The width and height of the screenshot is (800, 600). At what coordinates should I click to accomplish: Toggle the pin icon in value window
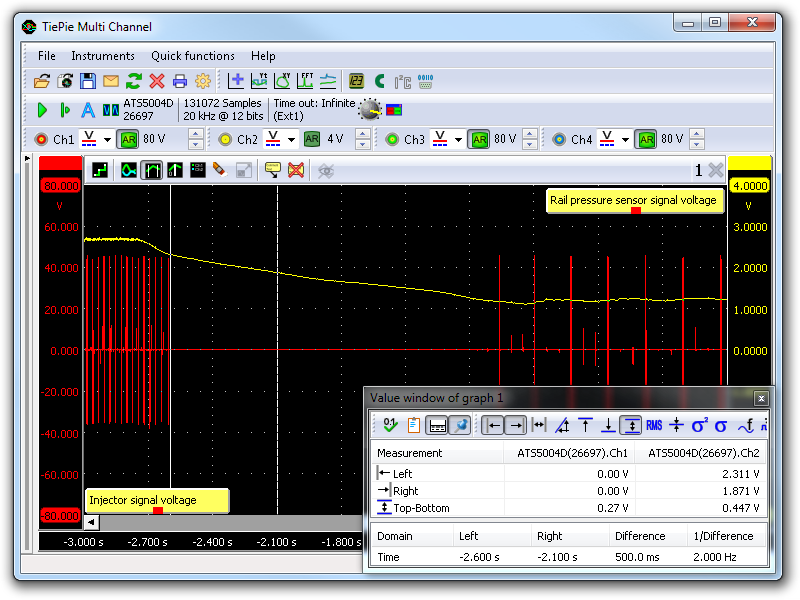coord(460,425)
